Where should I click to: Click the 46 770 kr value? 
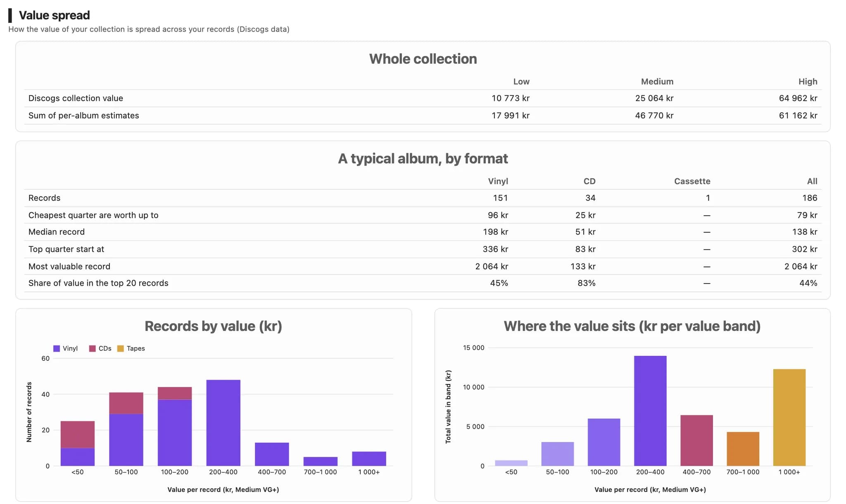(654, 116)
